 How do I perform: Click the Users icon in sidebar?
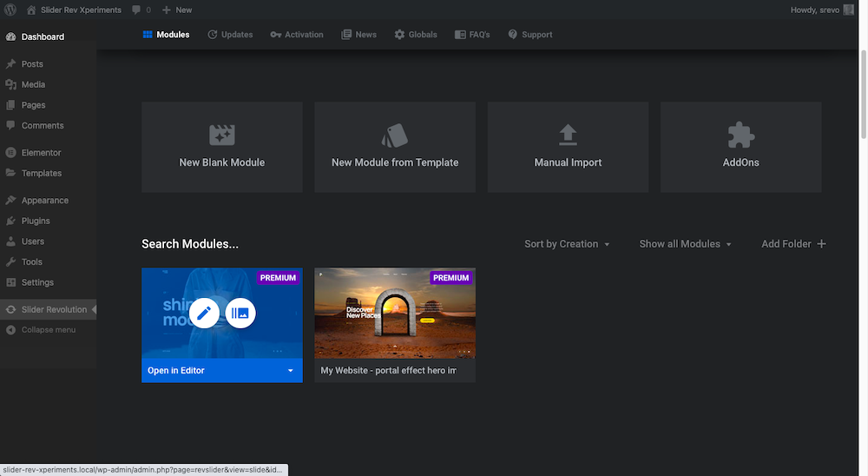coord(10,241)
